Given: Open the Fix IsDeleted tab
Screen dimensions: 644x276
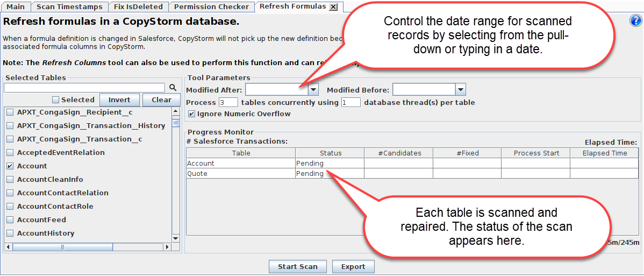Looking at the screenshot, I should pos(138,6).
